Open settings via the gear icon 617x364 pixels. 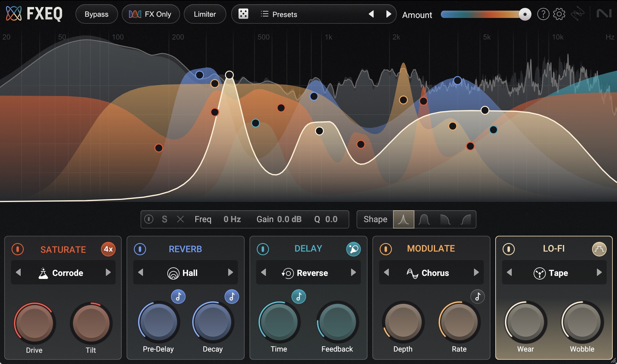click(x=559, y=14)
